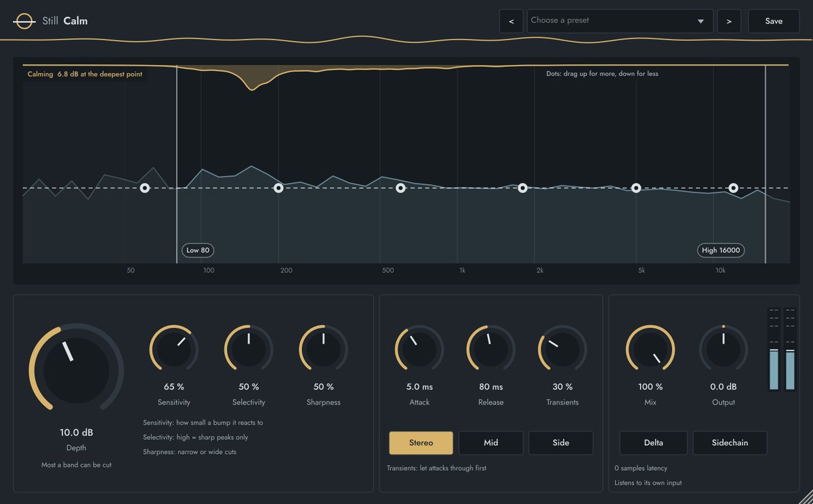Select the band dot at 5k

click(636, 188)
